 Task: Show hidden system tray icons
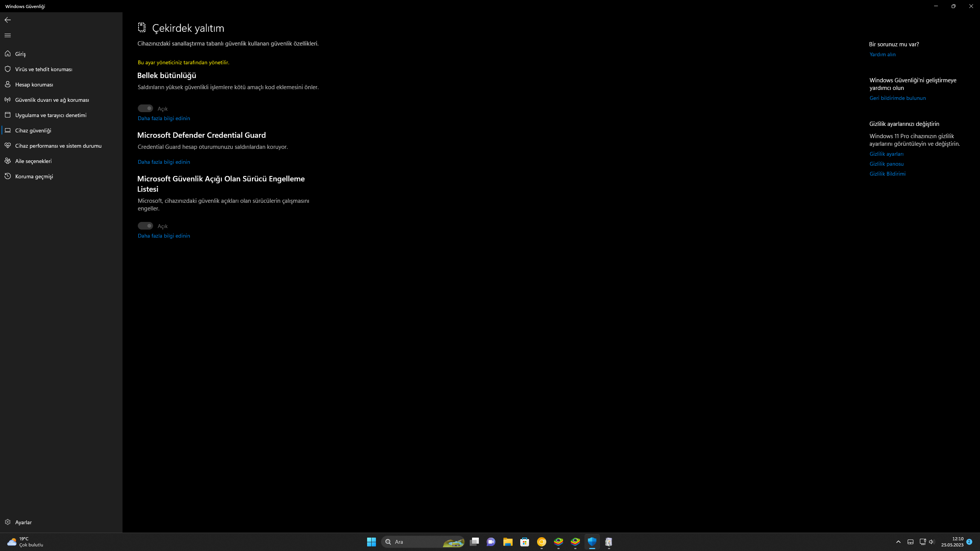click(898, 542)
